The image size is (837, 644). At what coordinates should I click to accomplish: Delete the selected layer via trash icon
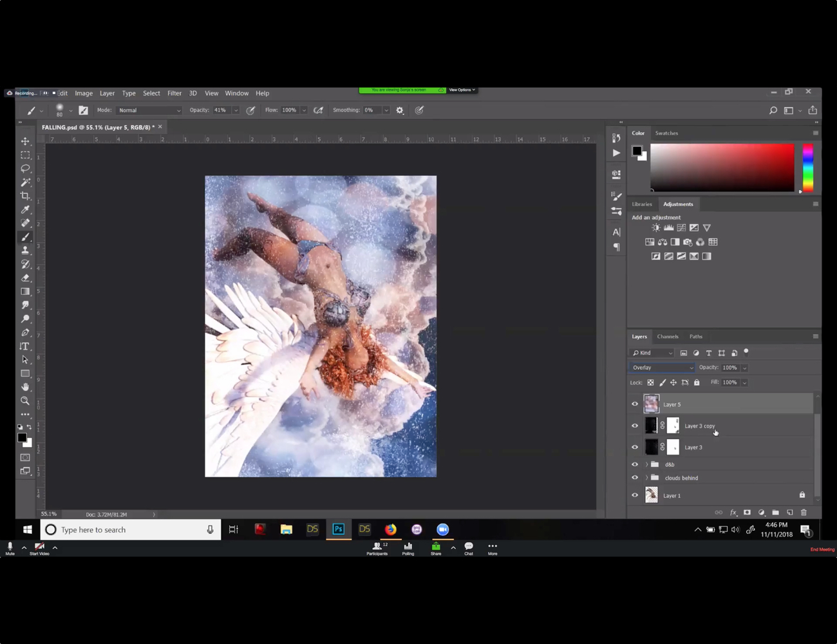804,512
